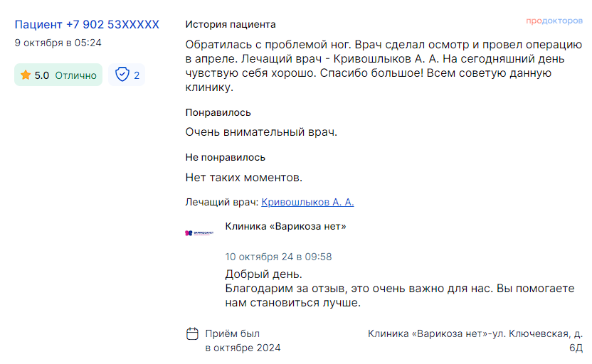The image size is (592, 364).
Task: Click the Очень внимательный врач comment
Action: [x=261, y=132]
